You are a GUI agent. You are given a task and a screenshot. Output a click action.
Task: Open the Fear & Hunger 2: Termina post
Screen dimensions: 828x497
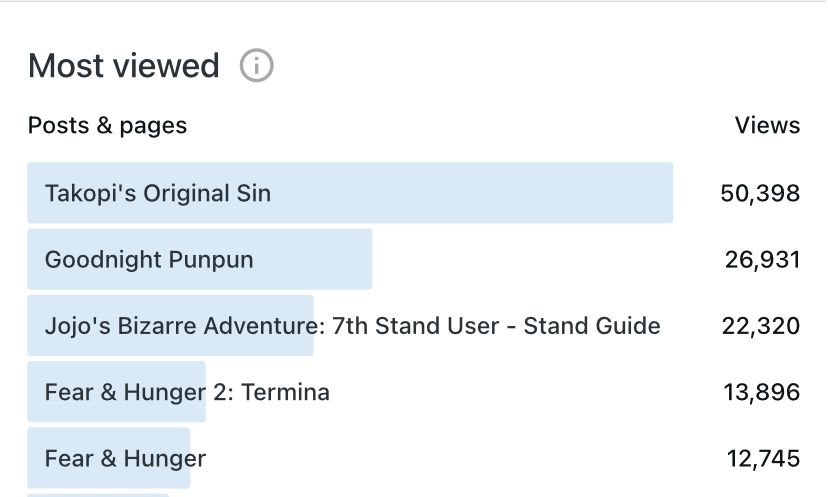[x=187, y=392]
